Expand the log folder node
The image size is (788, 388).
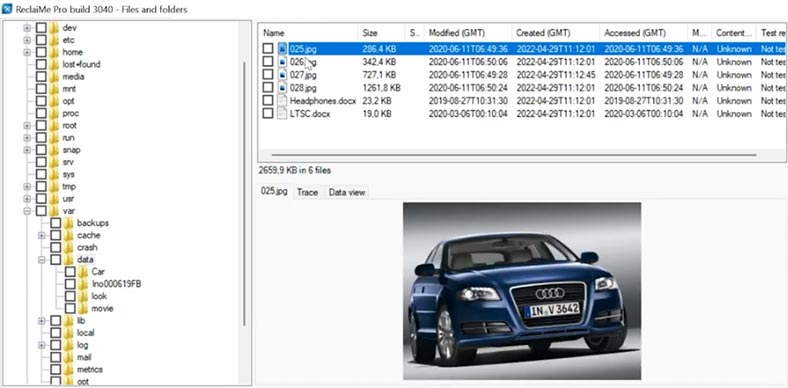[x=42, y=345]
